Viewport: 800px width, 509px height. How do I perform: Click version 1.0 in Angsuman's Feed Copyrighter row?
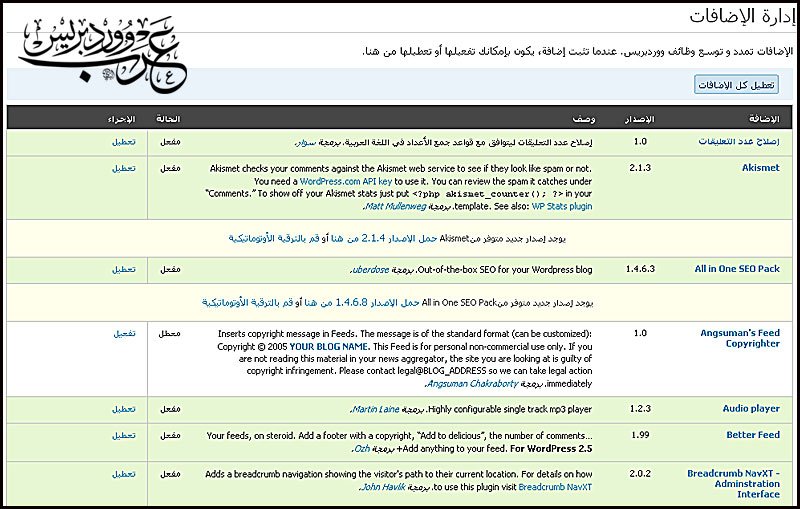point(640,333)
